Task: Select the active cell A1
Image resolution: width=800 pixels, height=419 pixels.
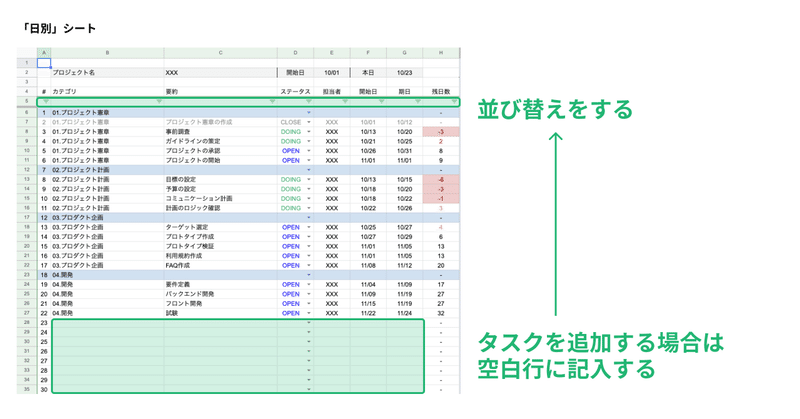Action: [x=44, y=63]
